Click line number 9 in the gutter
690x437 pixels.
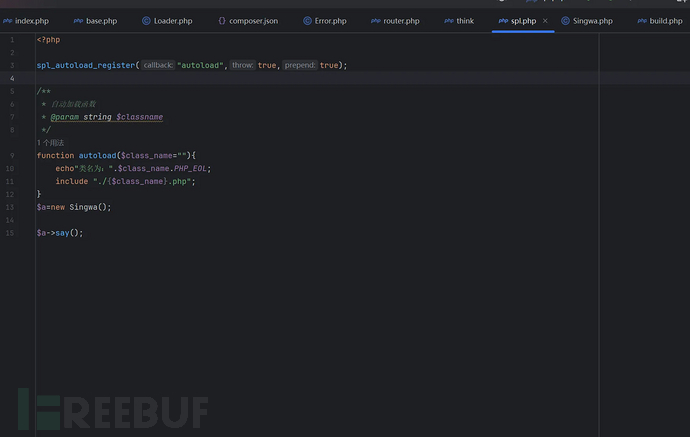11,156
